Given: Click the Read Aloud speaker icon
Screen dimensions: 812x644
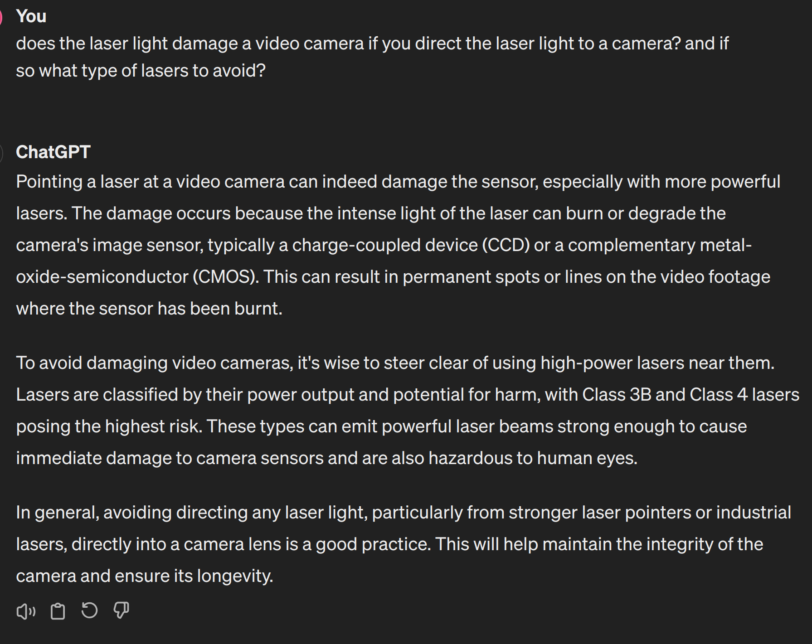Looking at the screenshot, I should click(x=26, y=611).
